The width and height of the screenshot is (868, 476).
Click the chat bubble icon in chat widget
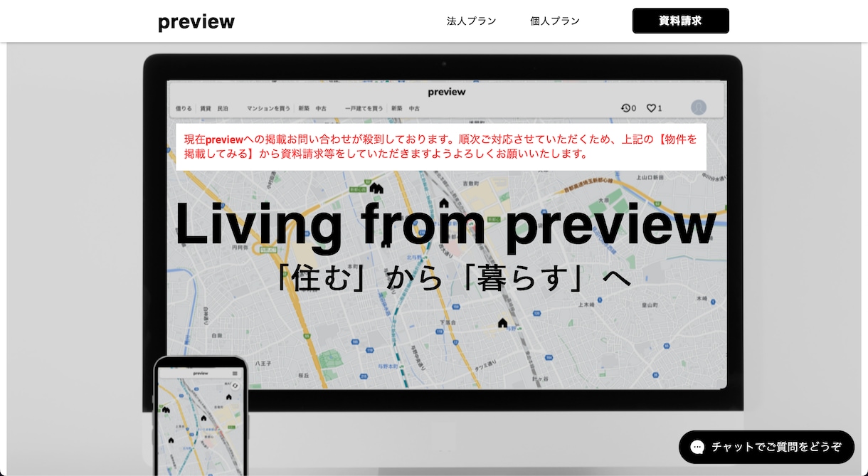pyautogui.click(x=697, y=447)
